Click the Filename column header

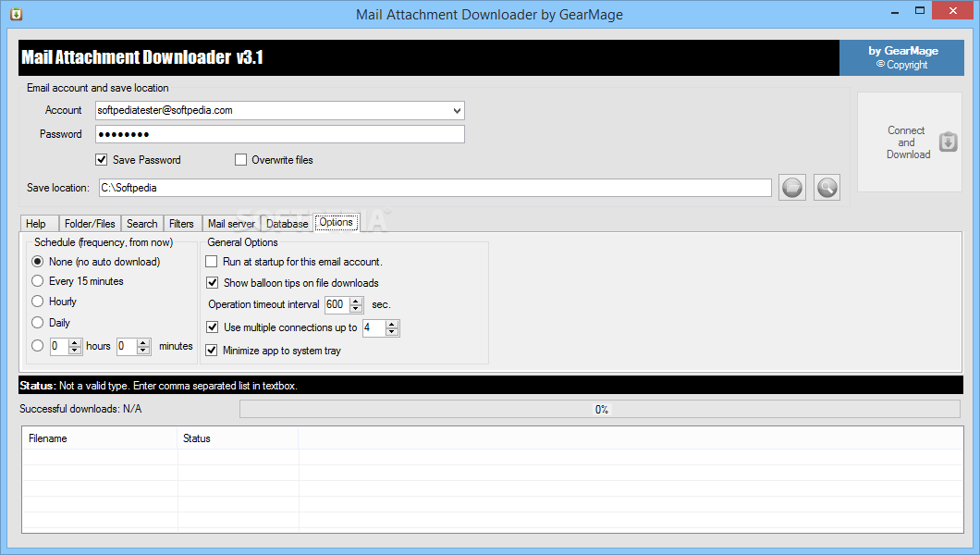[x=100, y=438]
